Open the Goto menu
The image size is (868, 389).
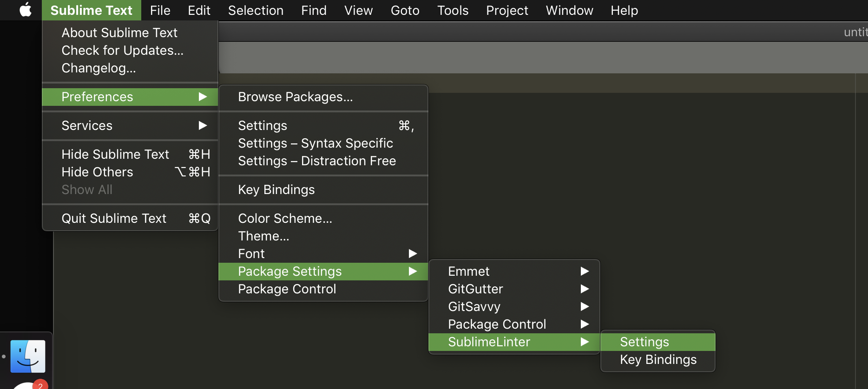point(405,10)
